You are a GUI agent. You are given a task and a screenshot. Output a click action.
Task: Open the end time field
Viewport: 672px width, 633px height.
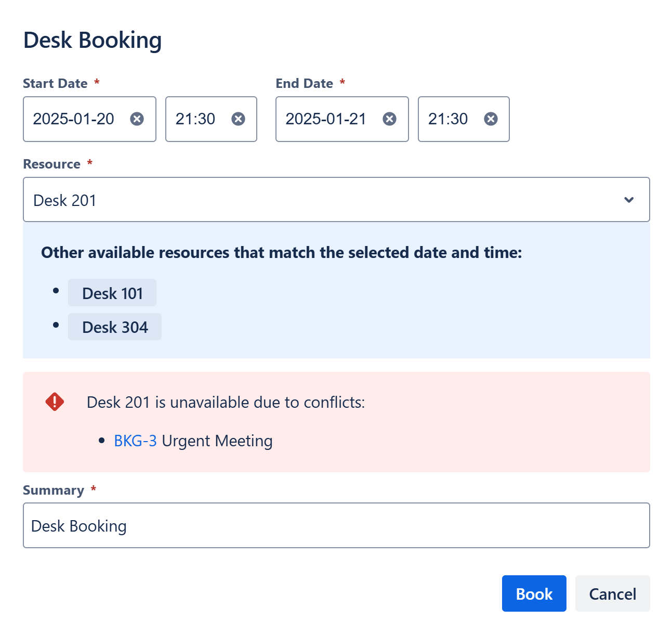(x=449, y=119)
